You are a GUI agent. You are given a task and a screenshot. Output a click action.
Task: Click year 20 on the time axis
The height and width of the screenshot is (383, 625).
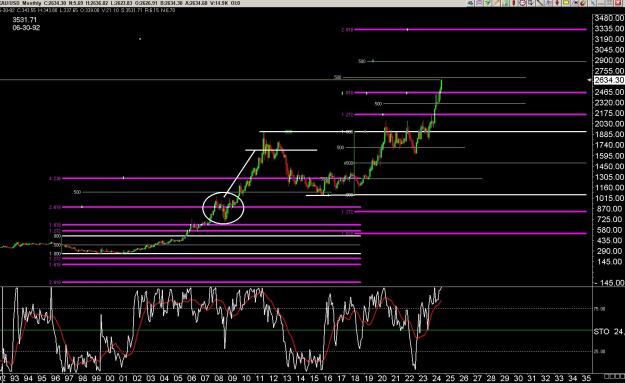coord(382,379)
